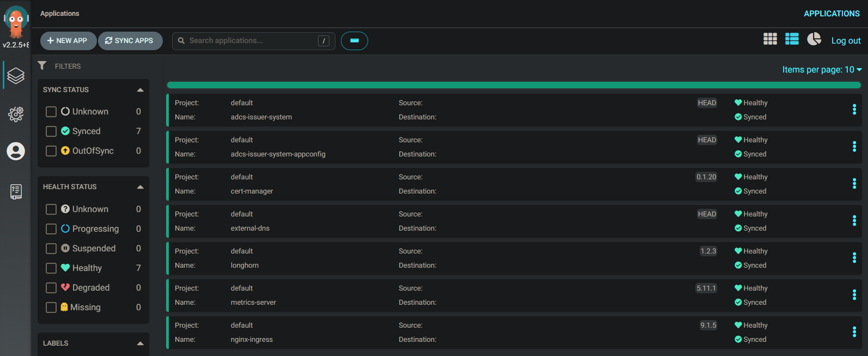Click the green status progress bar
Screen dimensions: 868x356
(x=514, y=85)
